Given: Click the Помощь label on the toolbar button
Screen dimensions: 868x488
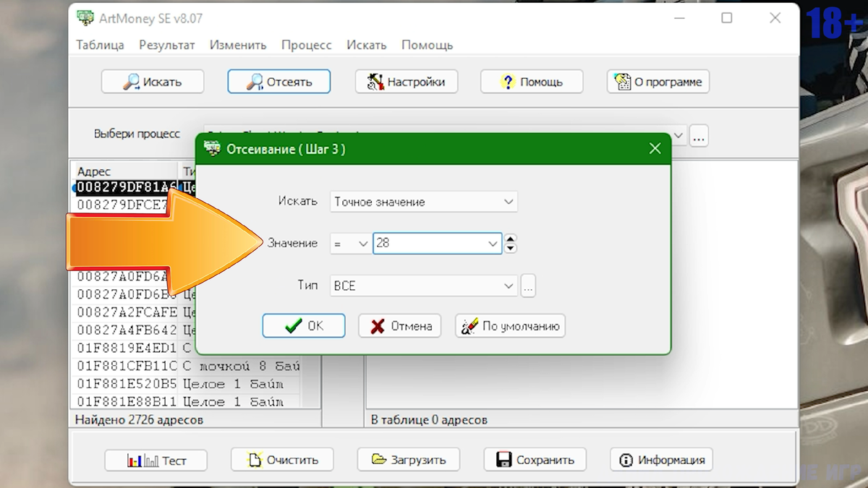Looking at the screenshot, I should click(x=541, y=82).
